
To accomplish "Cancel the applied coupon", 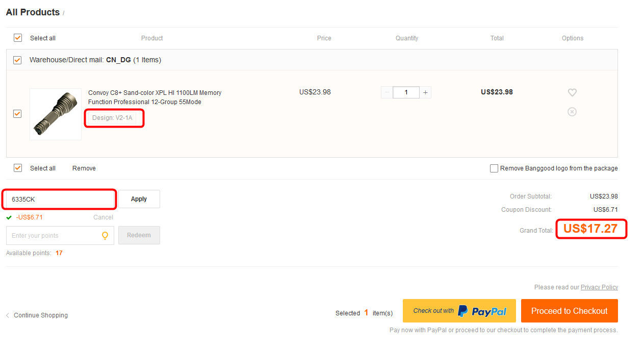I will (103, 217).
